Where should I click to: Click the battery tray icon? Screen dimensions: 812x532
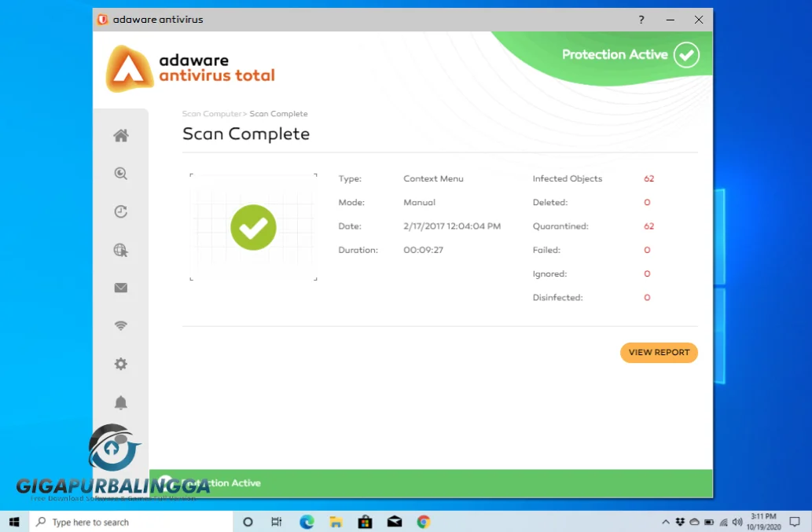click(x=709, y=522)
